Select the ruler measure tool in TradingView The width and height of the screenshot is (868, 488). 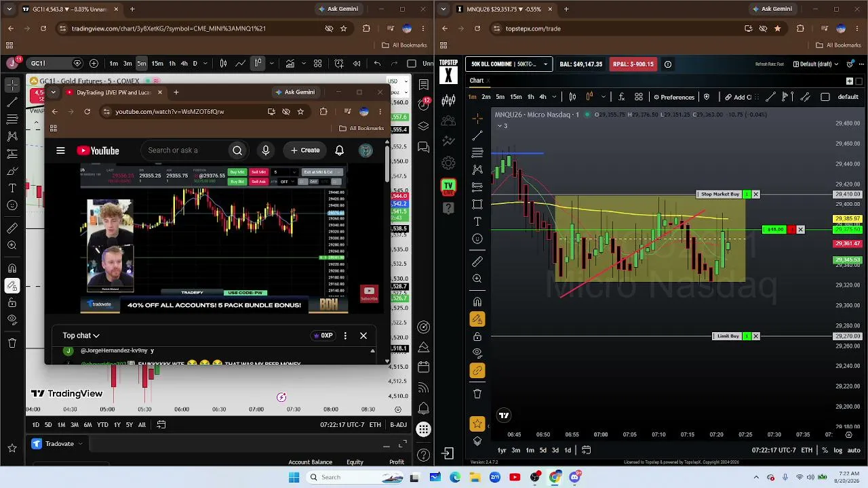click(x=12, y=228)
